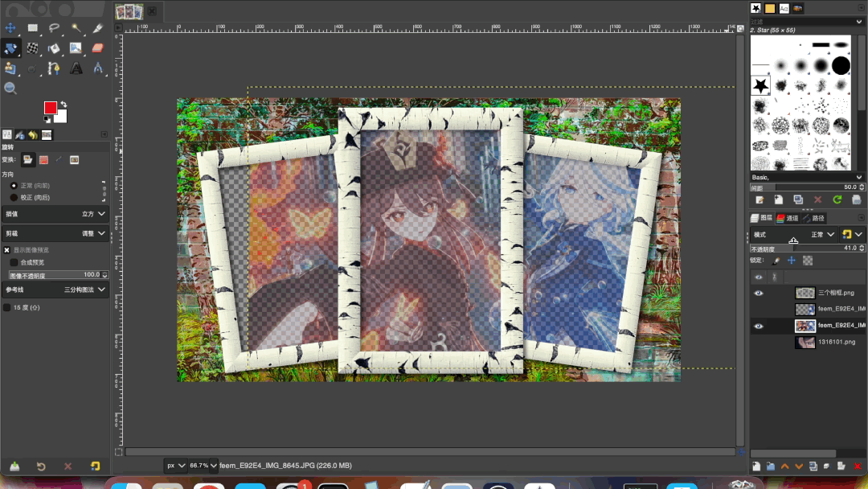
Task: Duplicate the selected layer
Action: tap(813, 466)
